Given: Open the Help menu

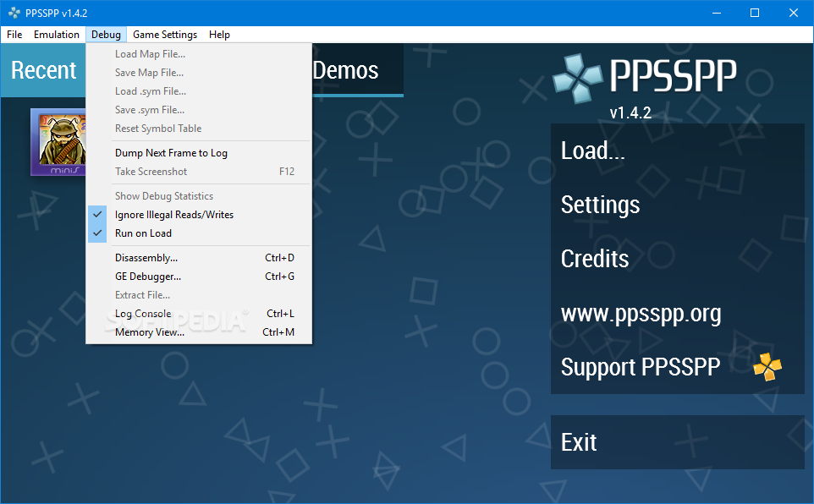Looking at the screenshot, I should (x=220, y=35).
